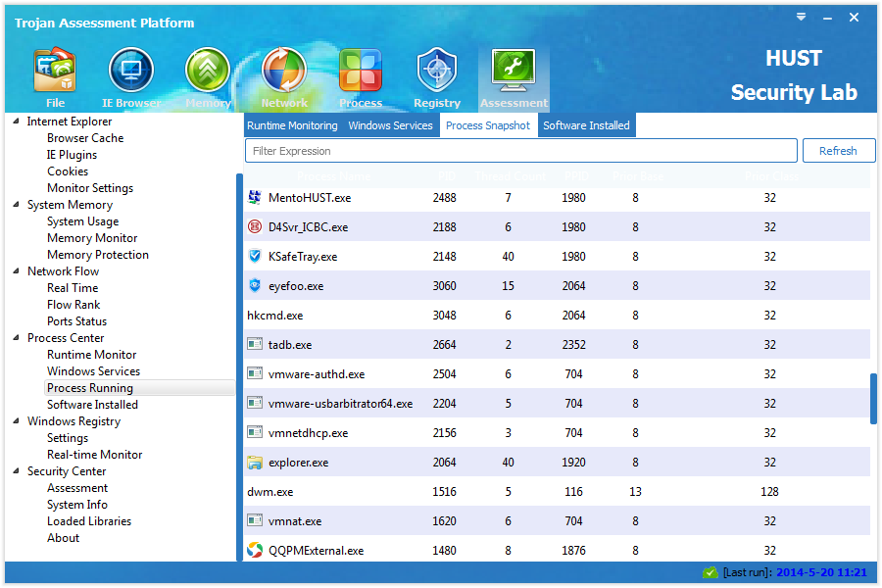Open Windows Services in the sidebar tree
This screenshot has width=882, height=588.
pos(93,371)
